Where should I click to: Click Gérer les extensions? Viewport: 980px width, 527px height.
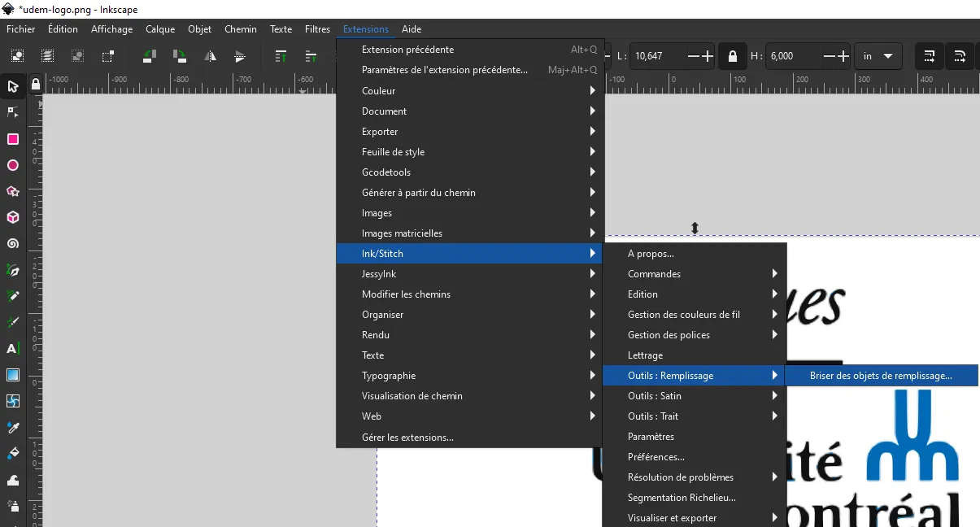(469, 438)
